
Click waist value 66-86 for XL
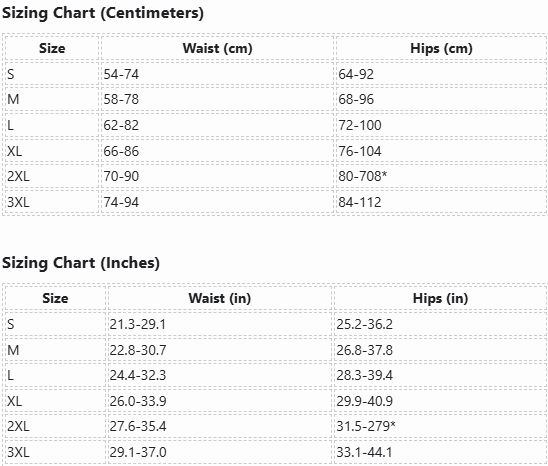pyautogui.click(x=121, y=151)
